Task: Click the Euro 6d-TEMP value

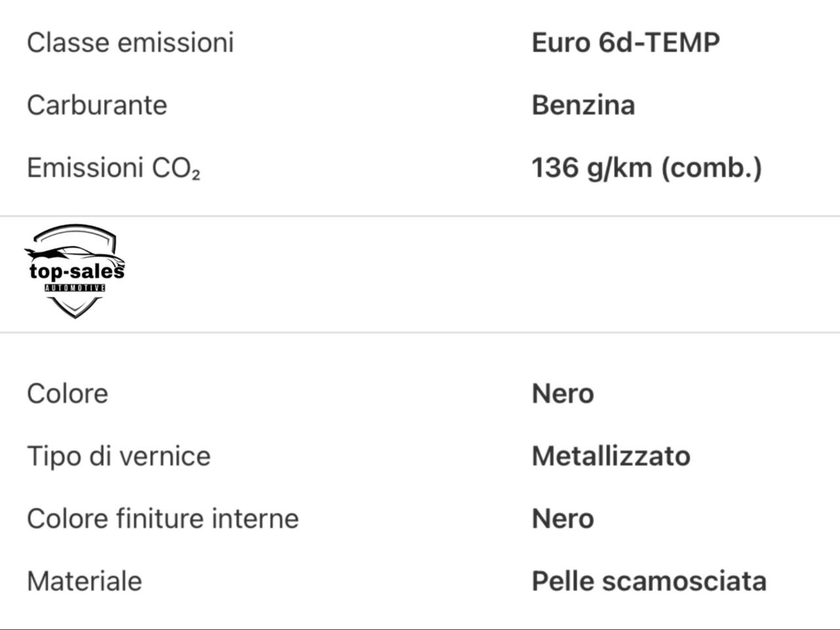Action: tap(625, 43)
